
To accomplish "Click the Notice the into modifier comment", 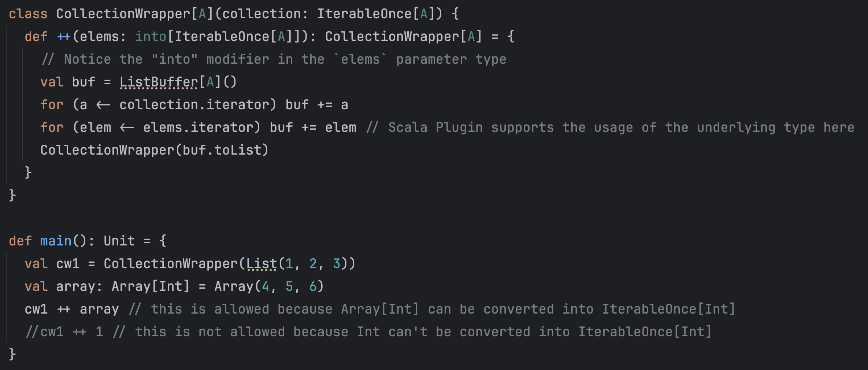I will (274, 59).
